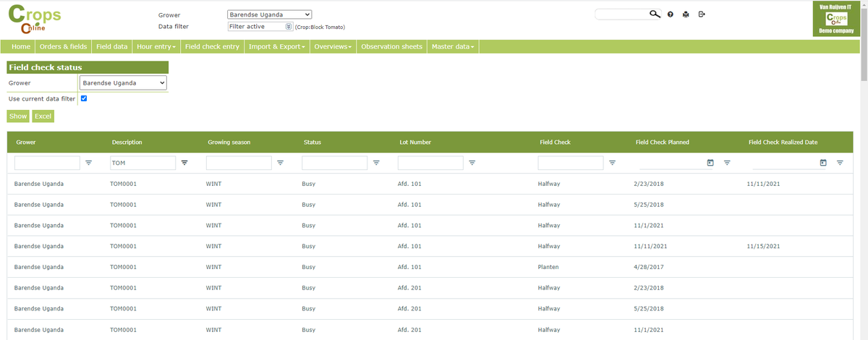Open filter menu for Description column
The height and width of the screenshot is (340, 868).
tap(184, 163)
